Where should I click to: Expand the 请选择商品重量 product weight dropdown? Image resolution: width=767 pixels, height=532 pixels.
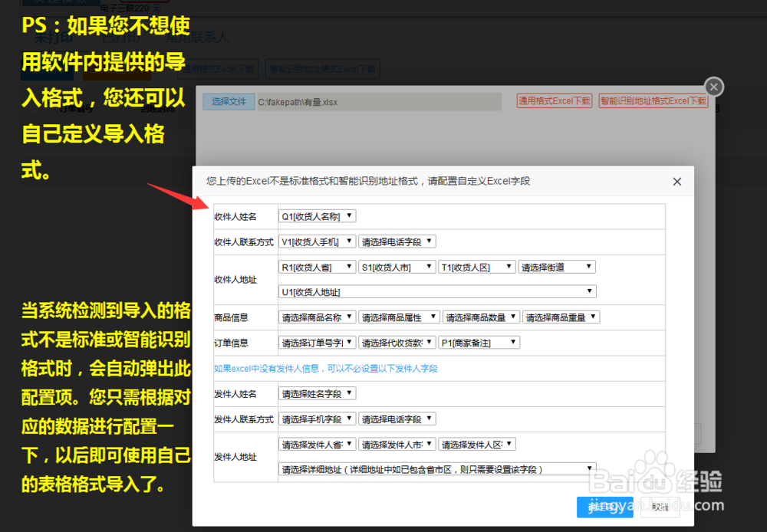(x=563, y=317)
